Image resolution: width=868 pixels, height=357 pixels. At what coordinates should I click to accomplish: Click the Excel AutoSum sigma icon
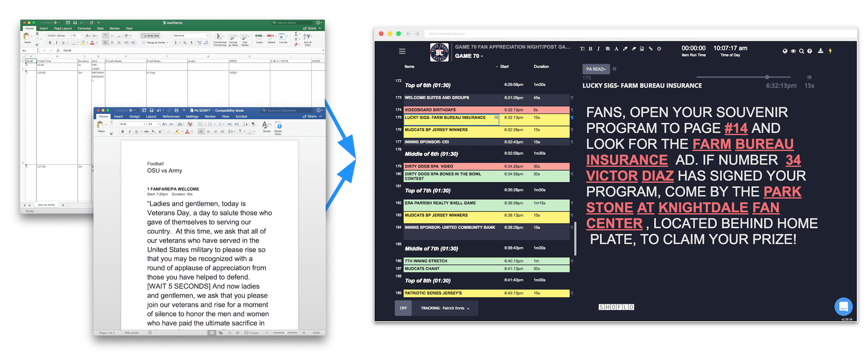[x=296, y=34]
